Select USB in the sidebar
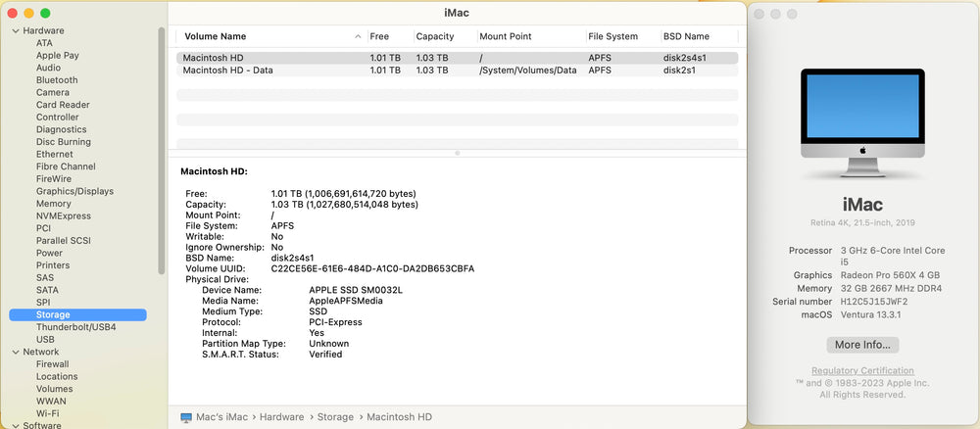 46,339
